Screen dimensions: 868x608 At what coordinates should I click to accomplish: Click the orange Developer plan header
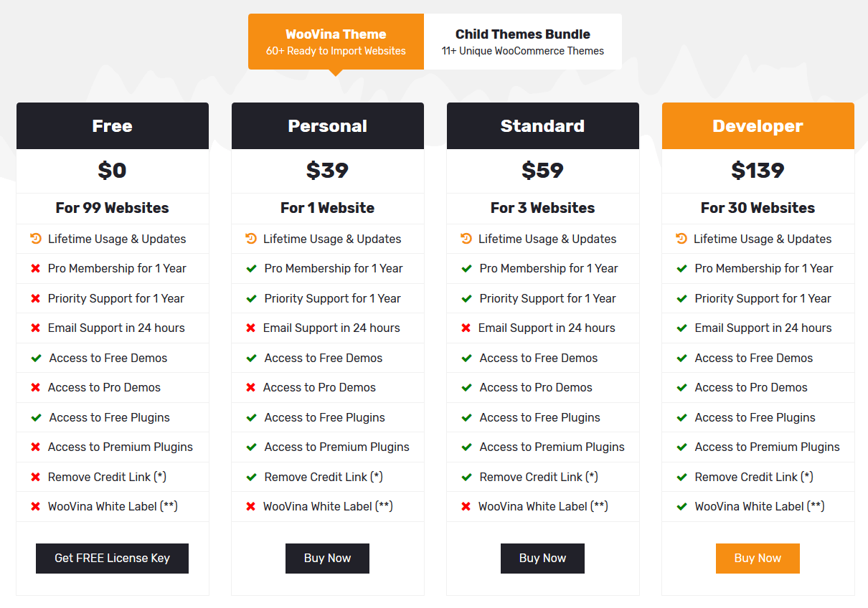(758, 126)
